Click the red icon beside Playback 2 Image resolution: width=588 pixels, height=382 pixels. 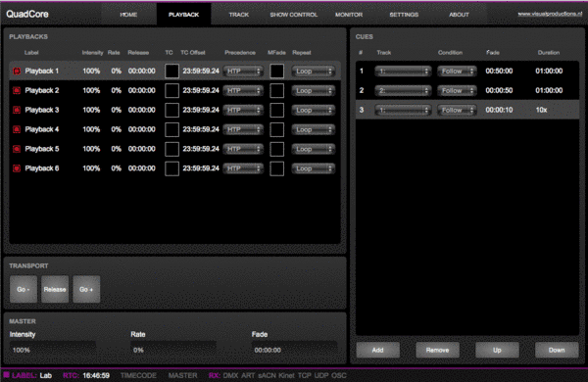pyautogui.click(x=17, y=90)
